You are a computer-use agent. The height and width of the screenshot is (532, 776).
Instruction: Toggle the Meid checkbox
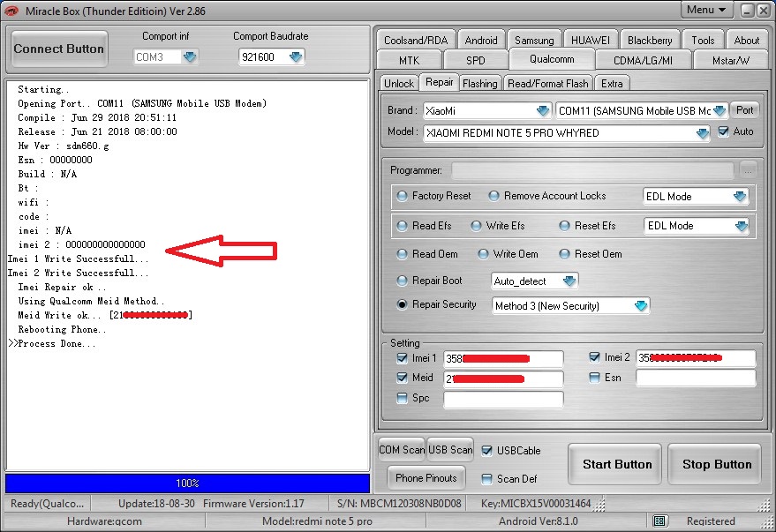pyautogui.click(x=402, y=378)
